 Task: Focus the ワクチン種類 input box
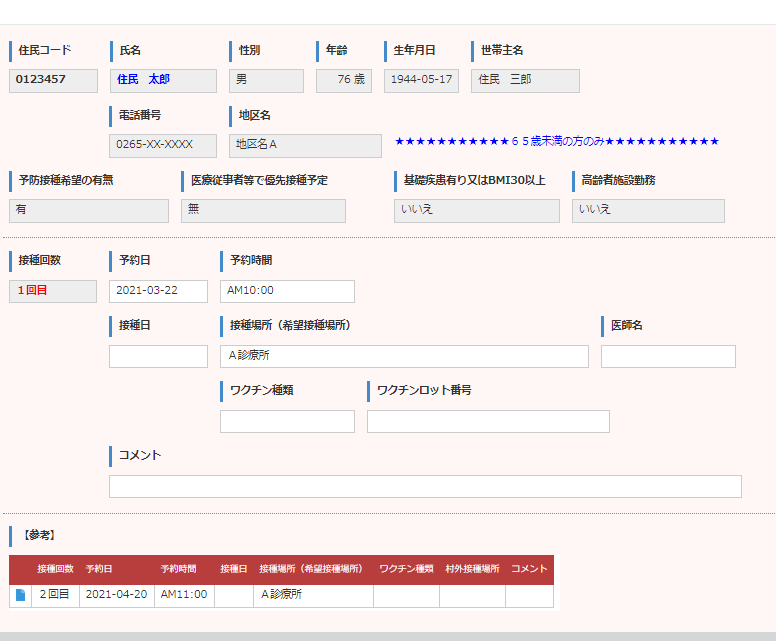click(x=287, y=421)
